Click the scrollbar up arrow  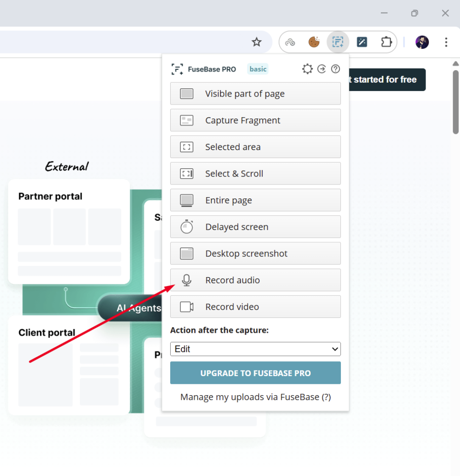click(455, 63)
